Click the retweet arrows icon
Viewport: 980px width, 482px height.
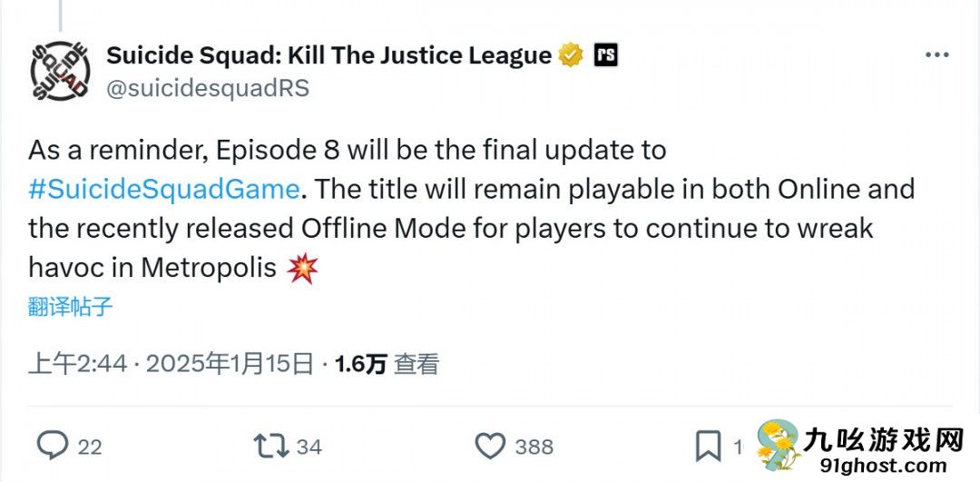[x=271, y=447]
